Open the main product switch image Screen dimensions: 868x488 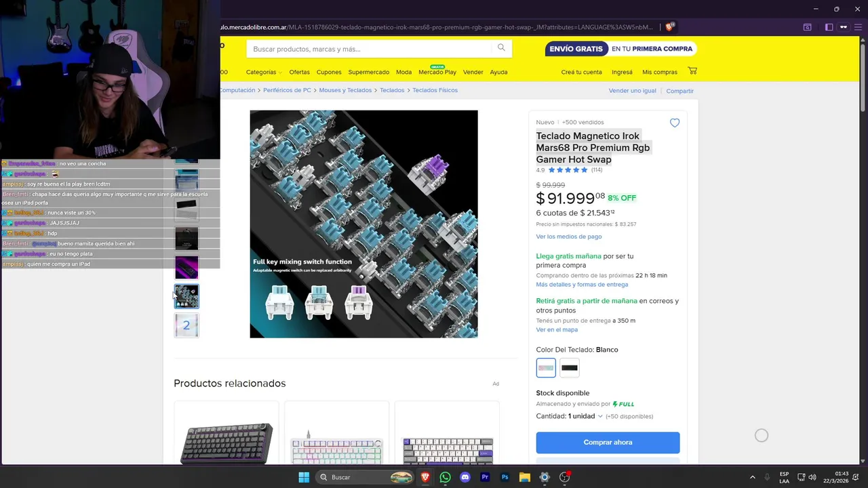363,224
